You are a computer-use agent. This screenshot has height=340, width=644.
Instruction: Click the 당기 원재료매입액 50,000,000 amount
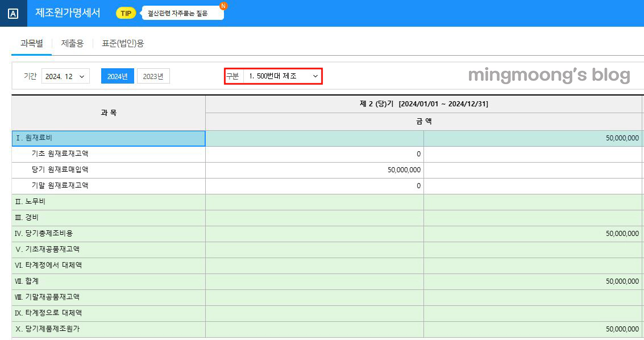tap(404, 170)
